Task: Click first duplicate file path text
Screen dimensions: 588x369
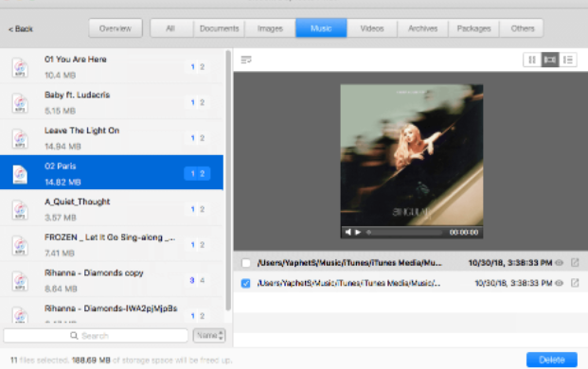Action: coord(349,263)
